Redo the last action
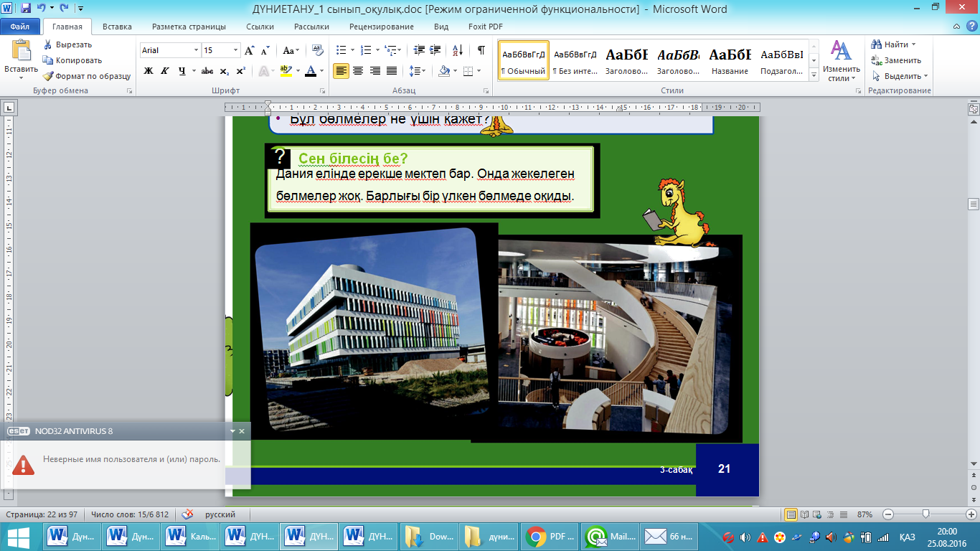Image resolution: width=980 pixels, height=551 pixels. (x=62, y=9)
